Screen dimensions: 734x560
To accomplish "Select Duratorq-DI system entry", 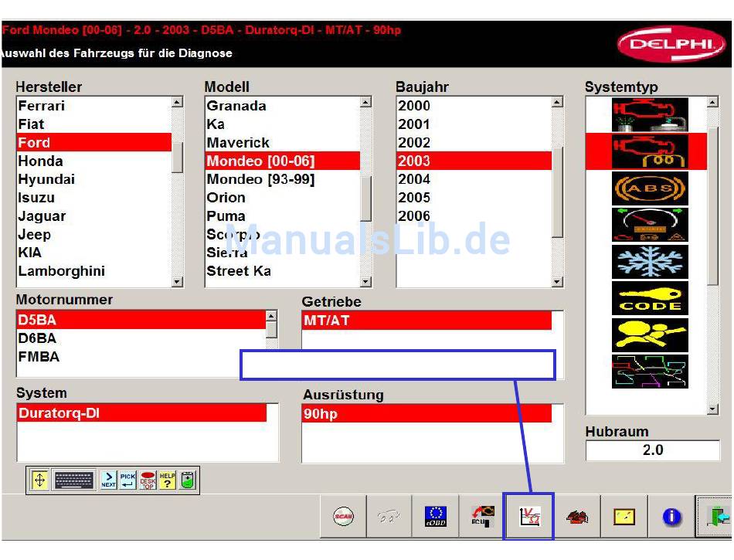I will tap(141, 413).
